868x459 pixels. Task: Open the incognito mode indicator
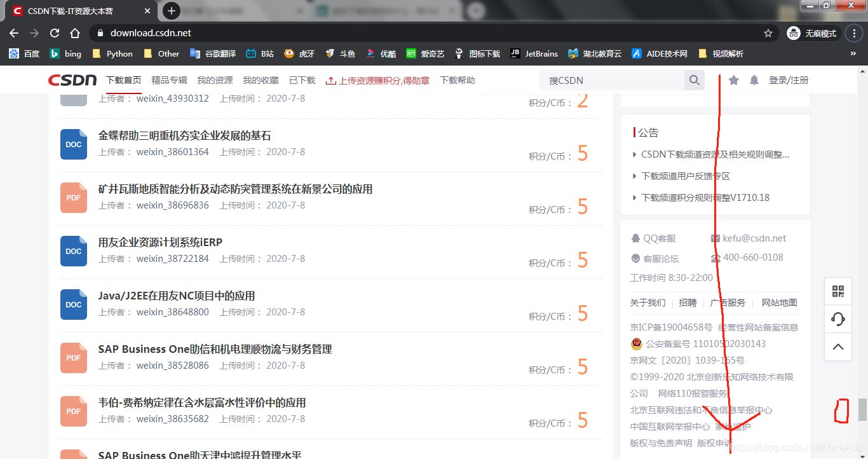[x=813, y=33]
